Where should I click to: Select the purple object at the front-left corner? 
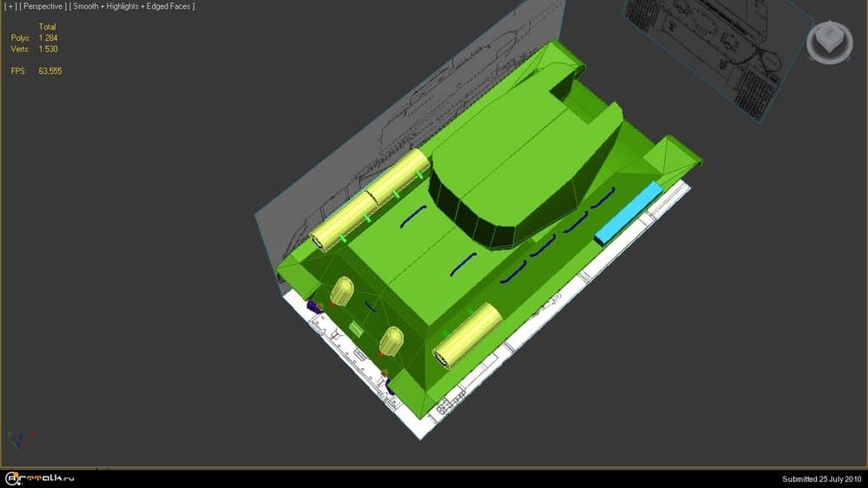314,307
